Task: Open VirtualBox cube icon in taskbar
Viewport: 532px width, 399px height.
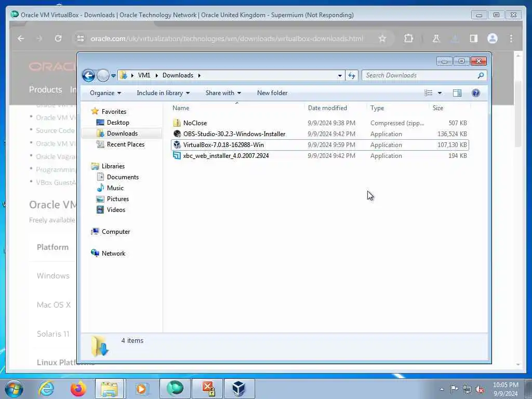Action: [238, 389]
